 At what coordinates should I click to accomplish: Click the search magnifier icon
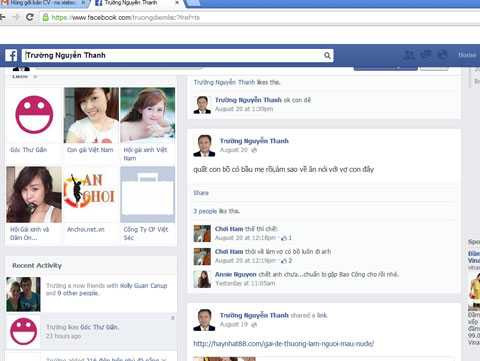pyautogui.click(x=327, y=55)
